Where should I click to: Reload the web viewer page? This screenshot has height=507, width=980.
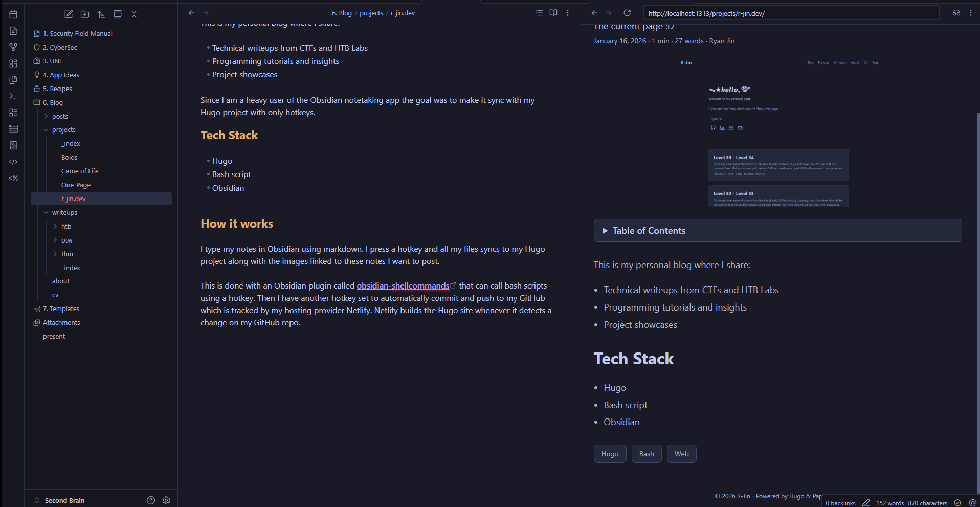[x=627, y=13]
